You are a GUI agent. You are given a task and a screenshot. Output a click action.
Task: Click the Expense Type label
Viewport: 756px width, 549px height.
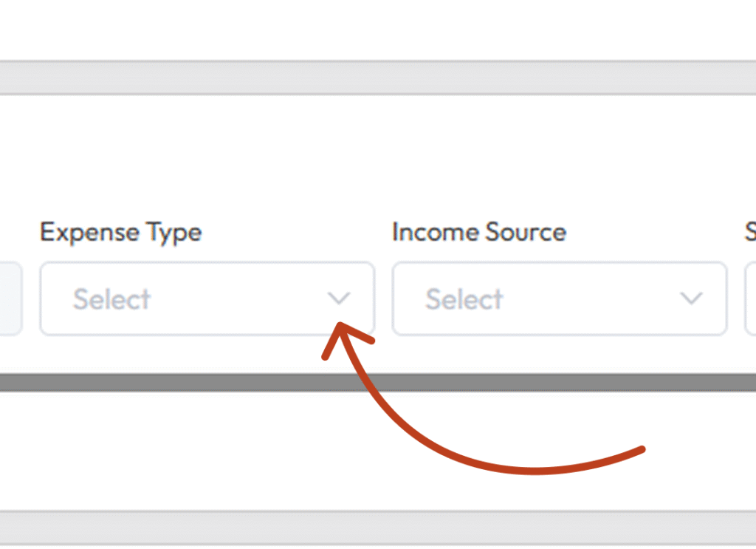[120, 233]
